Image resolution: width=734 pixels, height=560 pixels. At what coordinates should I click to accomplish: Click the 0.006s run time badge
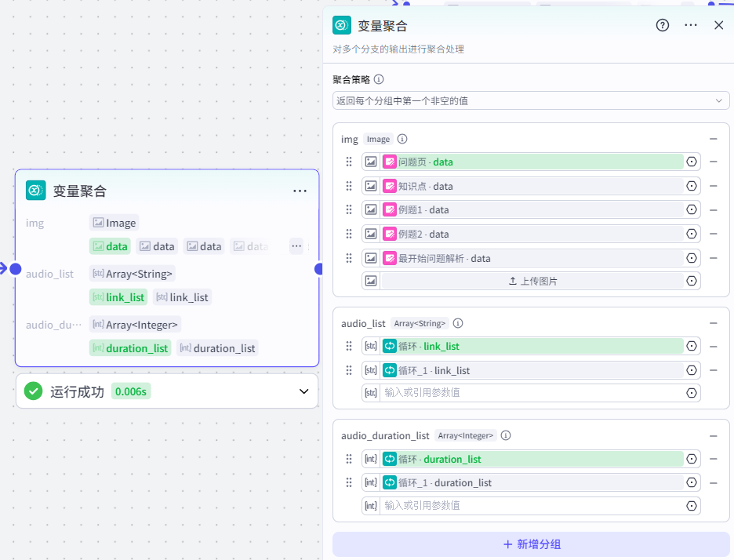coord(131,391)
